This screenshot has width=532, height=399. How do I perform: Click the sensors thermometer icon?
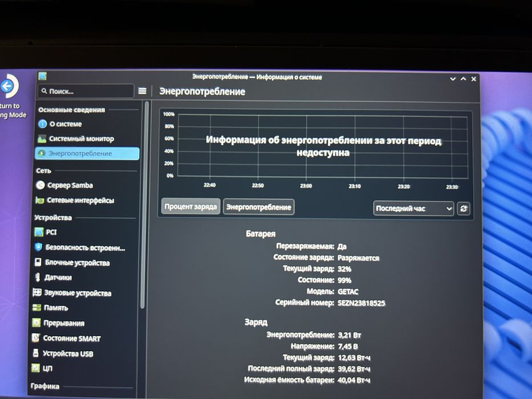(x=38, y=277)
